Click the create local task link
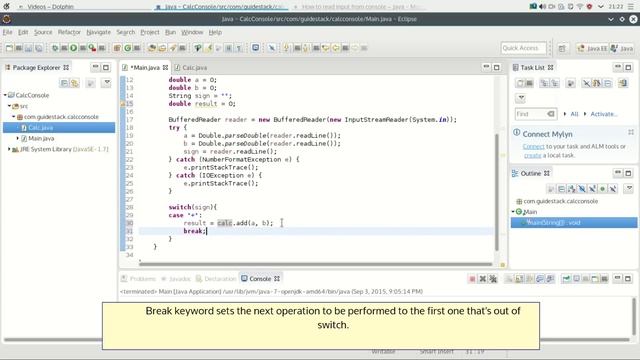Image resolution: width=640 pixels, height=360 pixels. tap(532, 155)
